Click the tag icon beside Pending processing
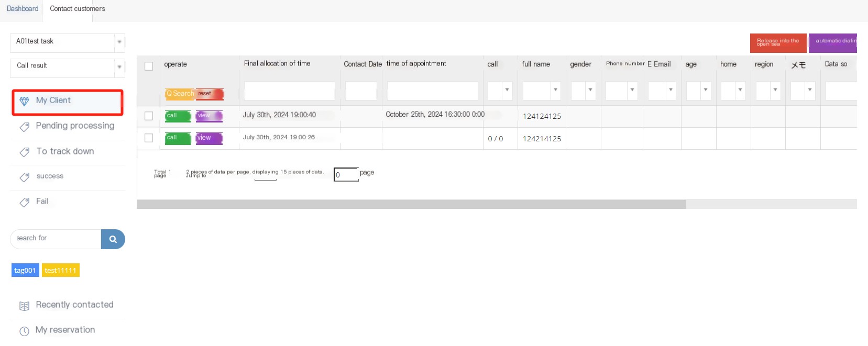Image resolution: width=868 pixels, height=346 pixels. (x=24, y=127)
